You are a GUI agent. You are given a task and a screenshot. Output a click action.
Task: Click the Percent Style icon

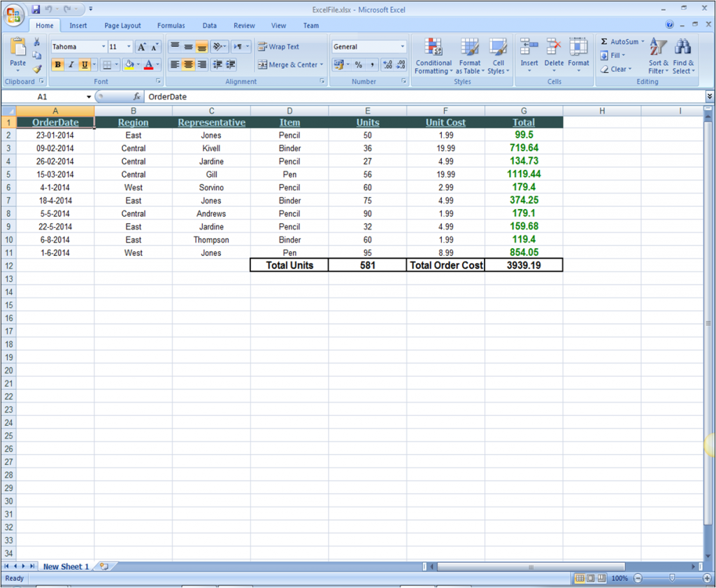[358, 65]
